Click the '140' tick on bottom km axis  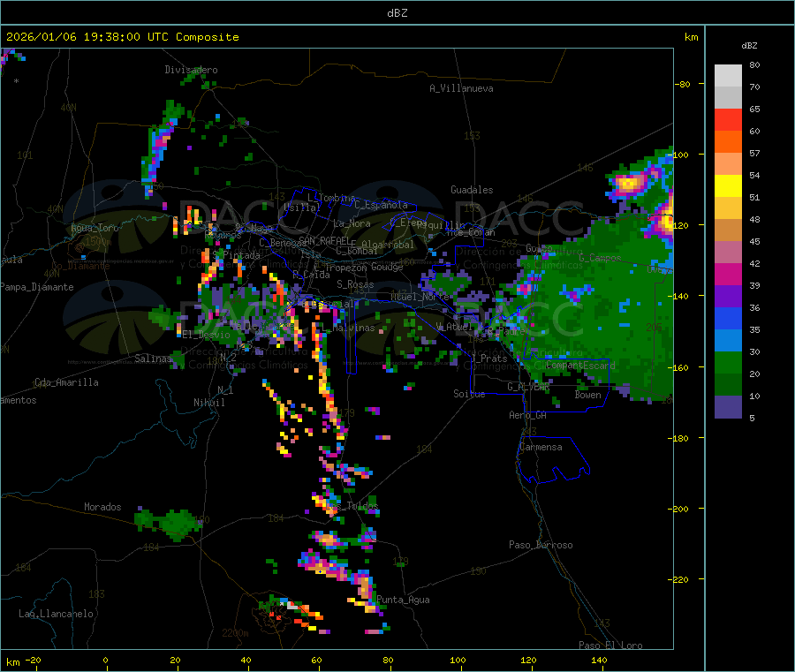(x=599, y=660)
